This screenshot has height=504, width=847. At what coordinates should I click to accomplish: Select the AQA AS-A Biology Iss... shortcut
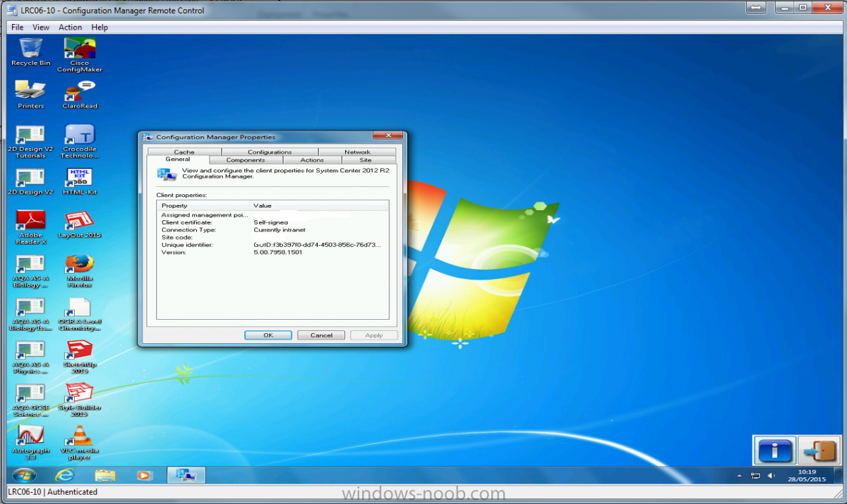[x=30, y=314]
